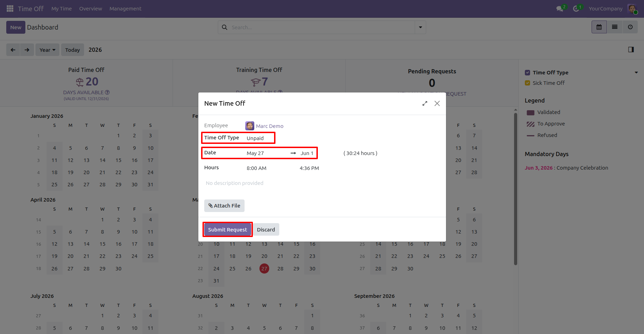
Task: Open the Management menu
Action: coord(125,9)
